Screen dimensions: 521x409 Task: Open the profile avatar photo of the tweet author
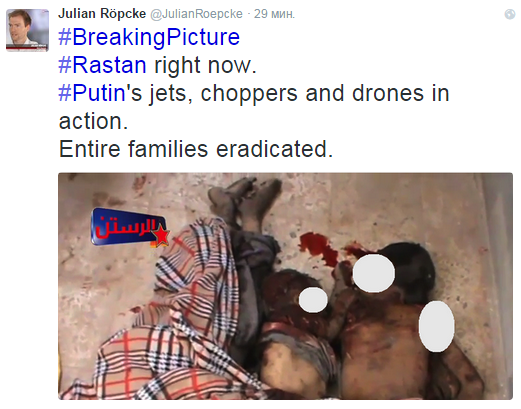coord(27,30)
